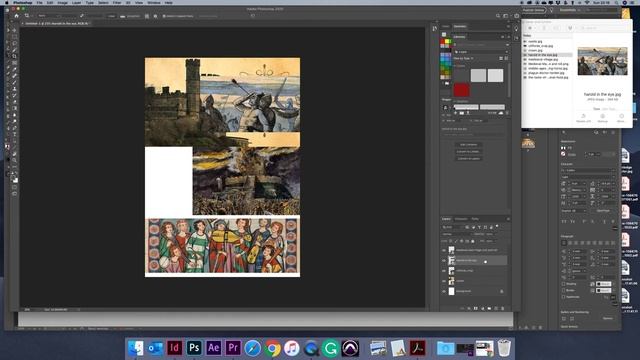Open the Image menu
Viewport: 640px width, 360px height.
(62, 2)
